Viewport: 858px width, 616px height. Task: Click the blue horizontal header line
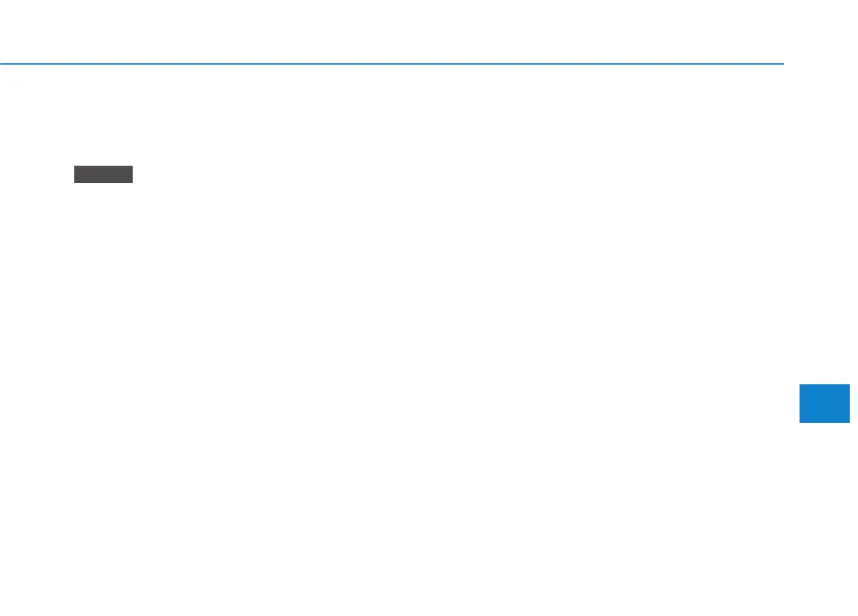[392, 64]
